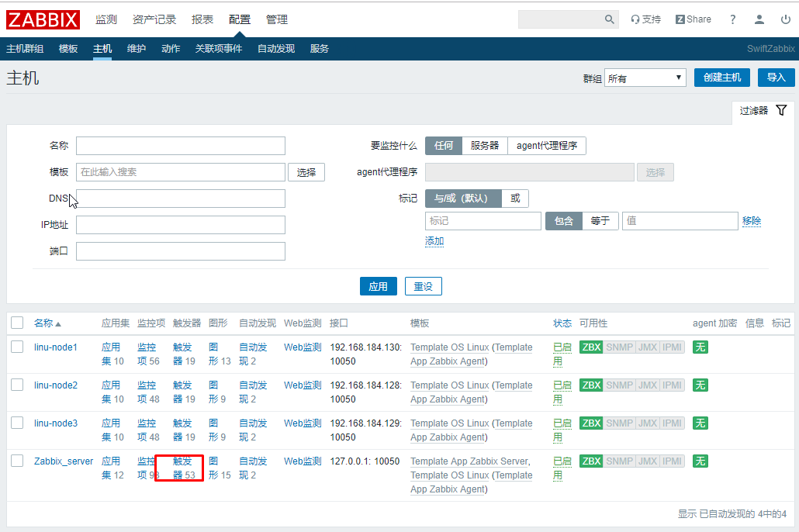Focus the top global search box
Image resolution: width=799 pixels, height=532 pixels.
coord(561,19)
